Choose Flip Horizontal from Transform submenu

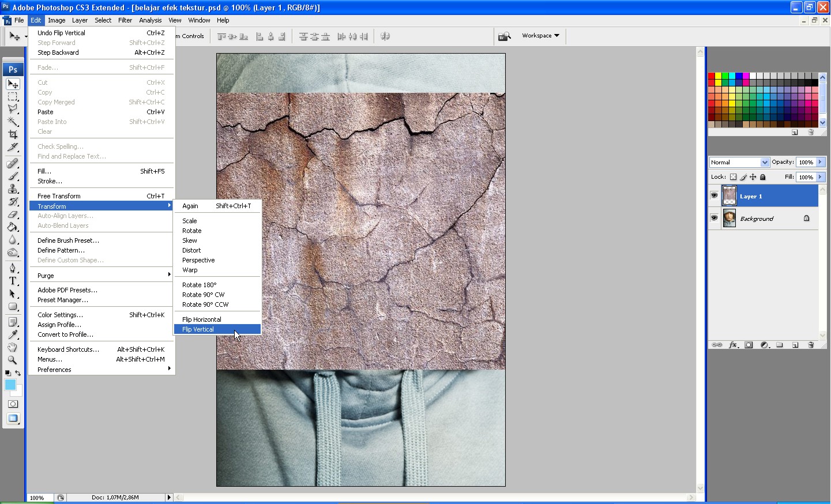pyautogui.click(x=202, y=319)
